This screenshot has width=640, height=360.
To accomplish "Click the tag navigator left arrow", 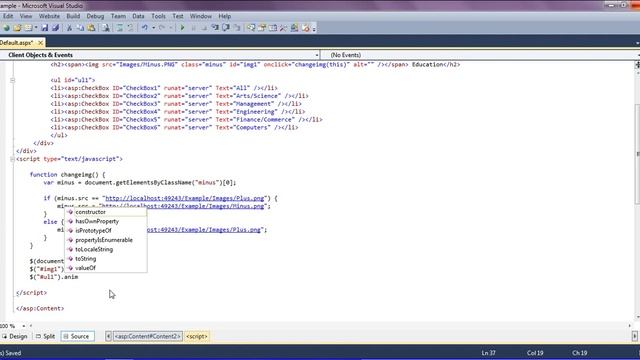I will point(108,336).
